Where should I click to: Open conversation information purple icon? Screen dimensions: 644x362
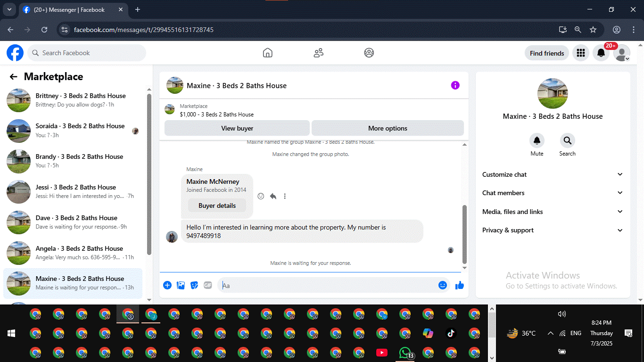tap(455, 85)
